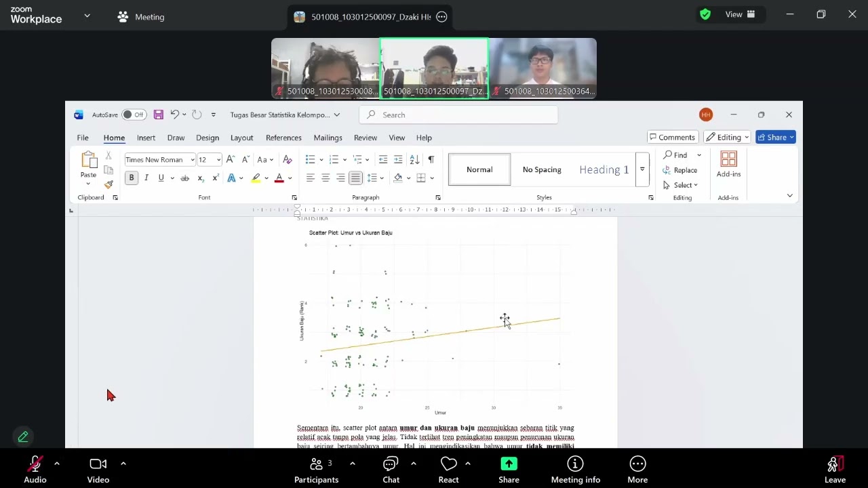Clear all formatting from selected text
Screen dimensions: 868x488
tap(288, 159)
